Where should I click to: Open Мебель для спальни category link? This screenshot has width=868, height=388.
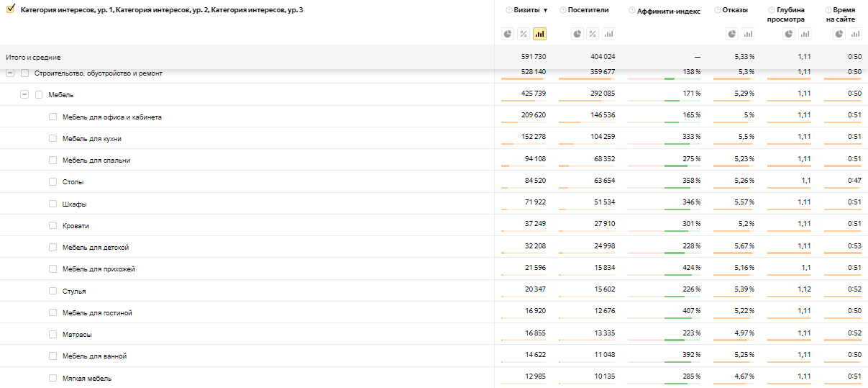(96, 161)
